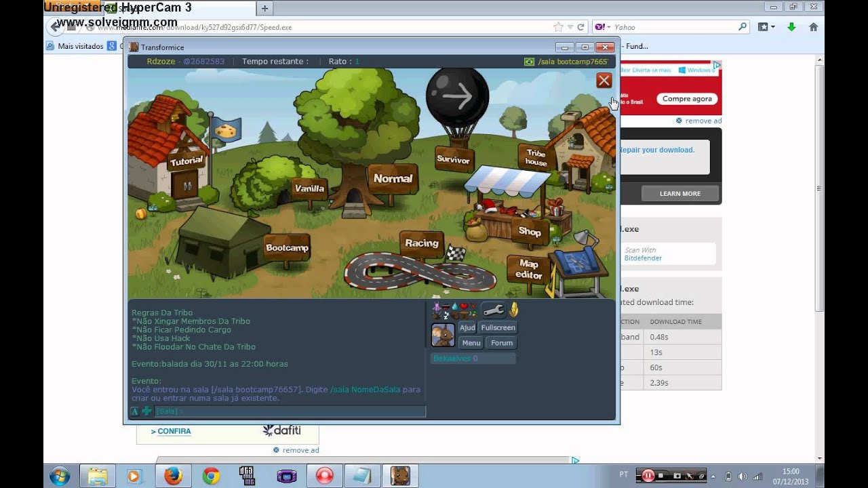Open Windows Explorer folder on taskbar
Viewport: 868px width, 488px height.
(x=97, y=476)
